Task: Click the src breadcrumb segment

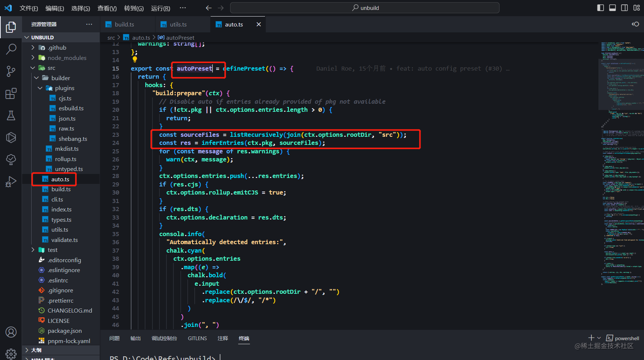Action: pyautogui.click(x=111, y=38)
